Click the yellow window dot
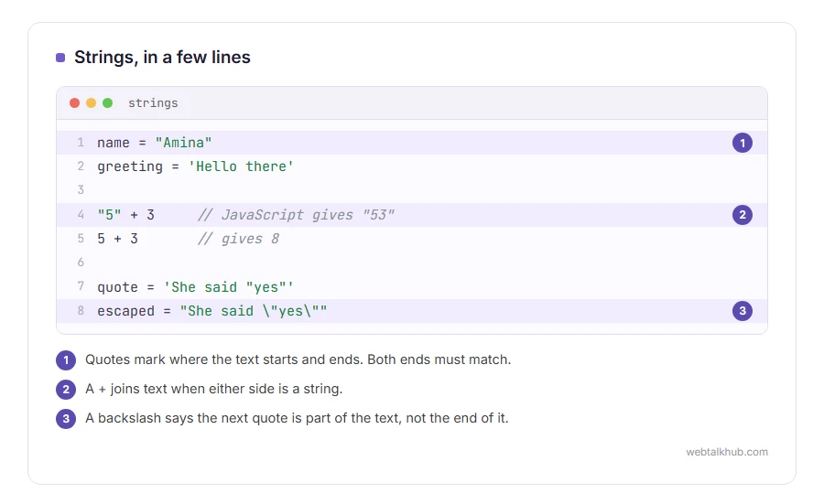Viewport: 824px width, 504px height. [91, 102]
